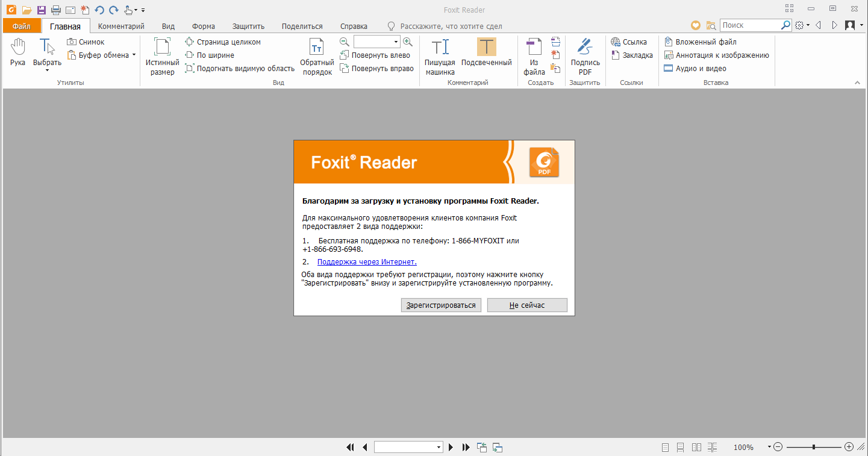Click Повернуть влево (Rotate left)

pyautogui.click(x=376, y=55)
